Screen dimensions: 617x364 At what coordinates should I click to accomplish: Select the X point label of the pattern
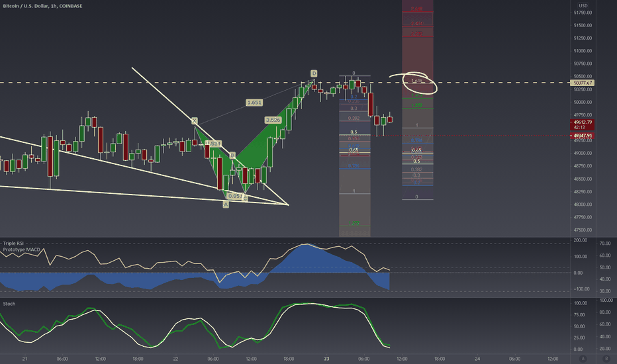195,120
